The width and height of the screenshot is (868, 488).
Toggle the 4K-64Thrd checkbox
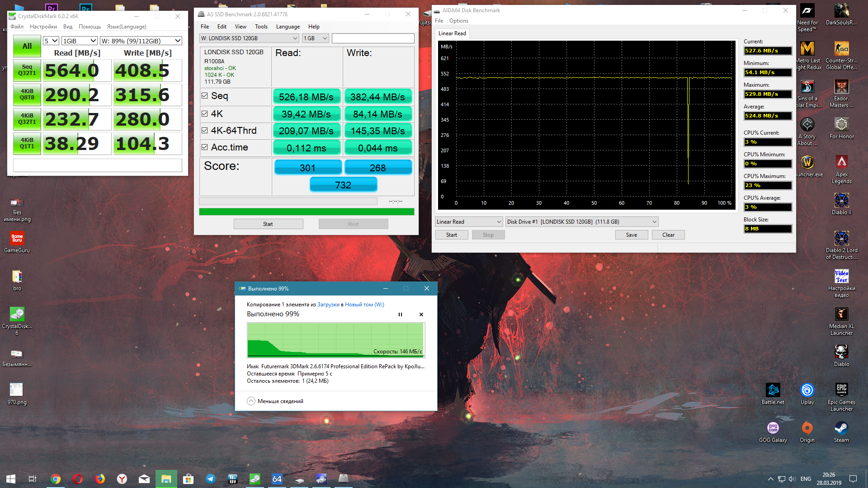(x=205, y=131)
